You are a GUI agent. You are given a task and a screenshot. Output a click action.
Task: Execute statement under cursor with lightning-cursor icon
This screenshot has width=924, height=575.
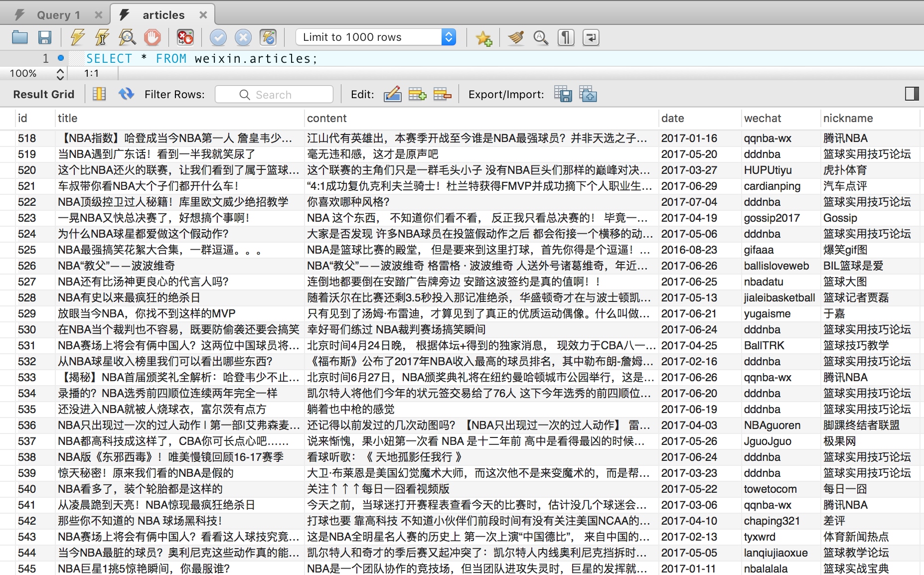click(x=102, y=37)
